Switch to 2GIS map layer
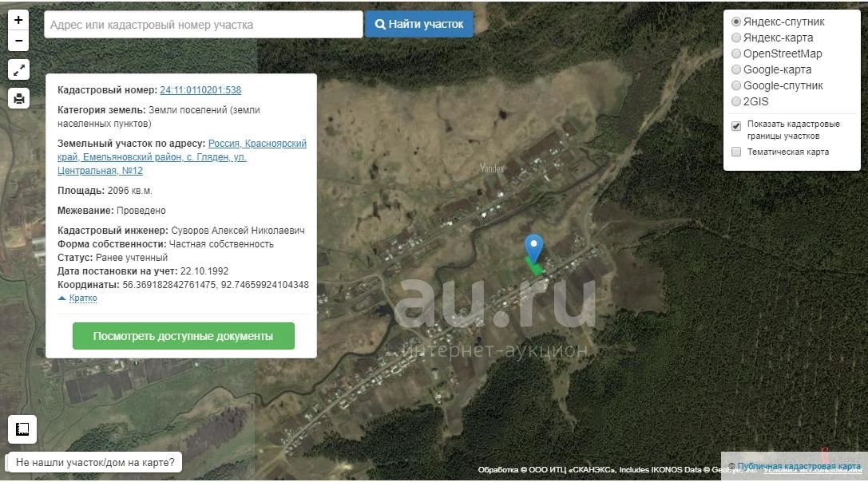This screenshot has width=868, height=482. 736,101
